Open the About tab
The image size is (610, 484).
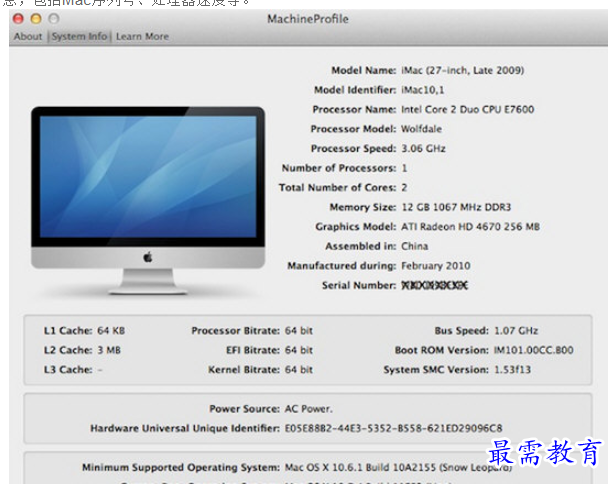[28, 37]
